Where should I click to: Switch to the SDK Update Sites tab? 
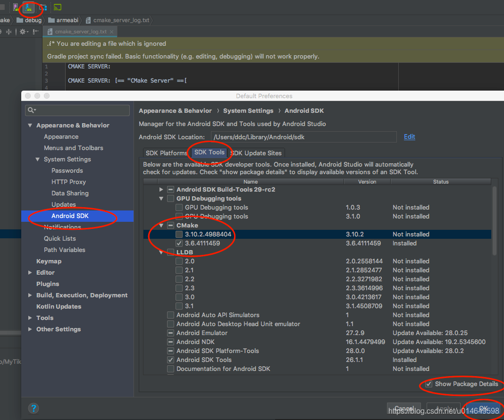point(256,153)
